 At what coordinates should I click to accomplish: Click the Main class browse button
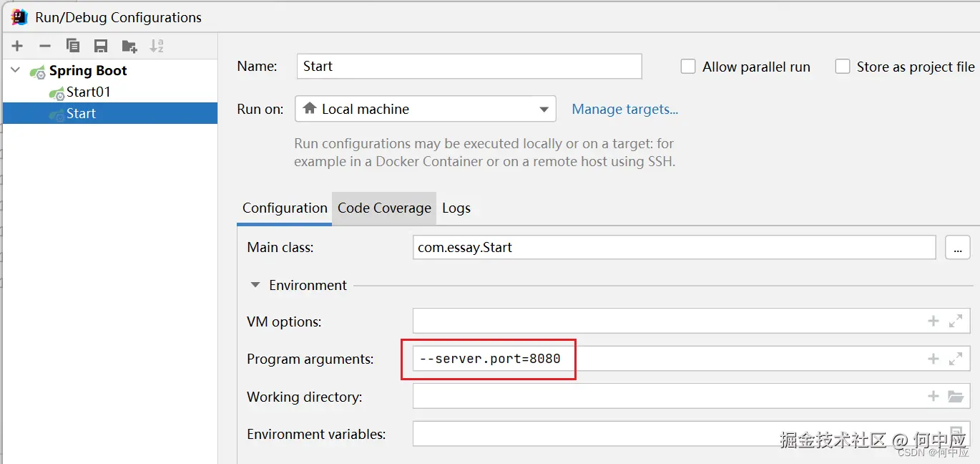pyautogui.click(x=957, y=248)
